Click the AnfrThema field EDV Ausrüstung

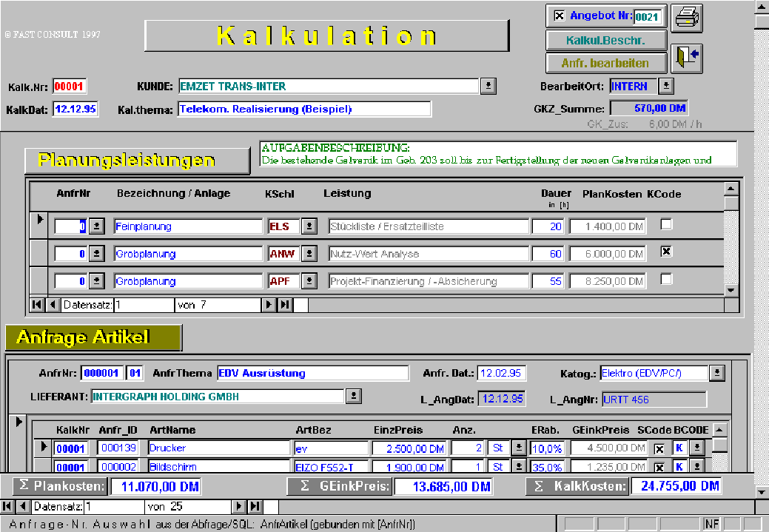pyautogui.click(x=313, y=373)
